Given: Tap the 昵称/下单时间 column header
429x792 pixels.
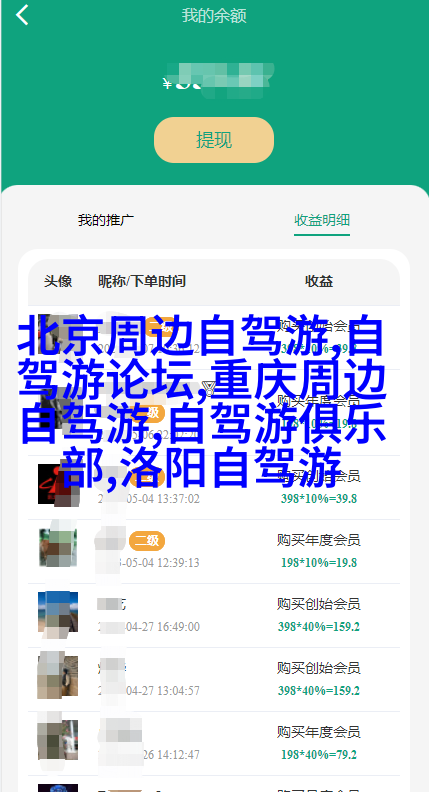Looking at the screenshot, I should [x=141, y=281].
